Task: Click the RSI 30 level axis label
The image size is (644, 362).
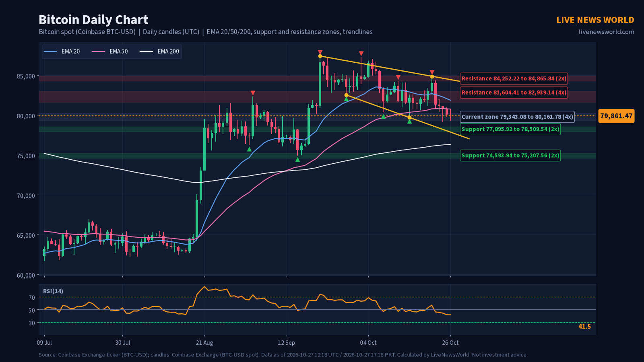Action: coord(32,323)
